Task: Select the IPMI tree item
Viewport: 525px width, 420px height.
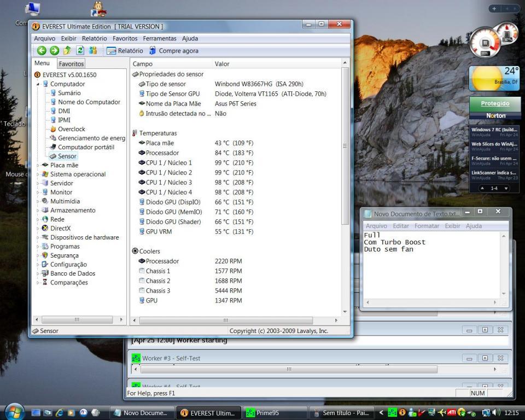Action: [x=65, y=120]
